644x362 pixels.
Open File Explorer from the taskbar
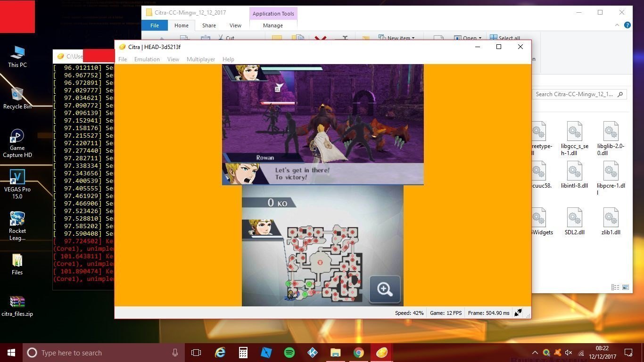pyautogui.click(x=335, y=353)
